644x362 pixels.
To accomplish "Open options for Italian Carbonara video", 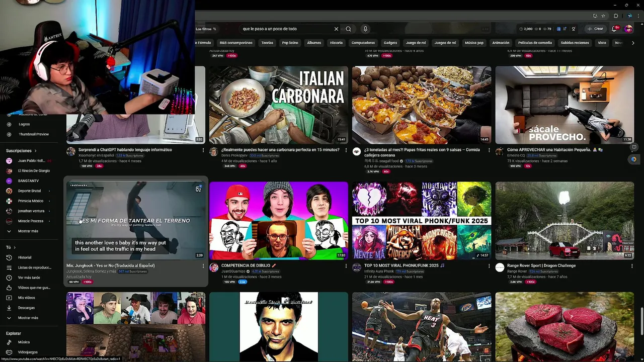I will [x=346, y=150].
